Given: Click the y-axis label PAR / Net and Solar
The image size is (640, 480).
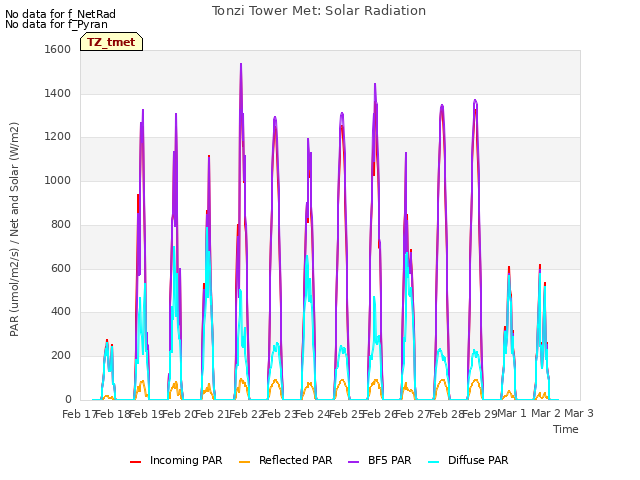Looking at the screenshot, I should (x=14, y=229).
